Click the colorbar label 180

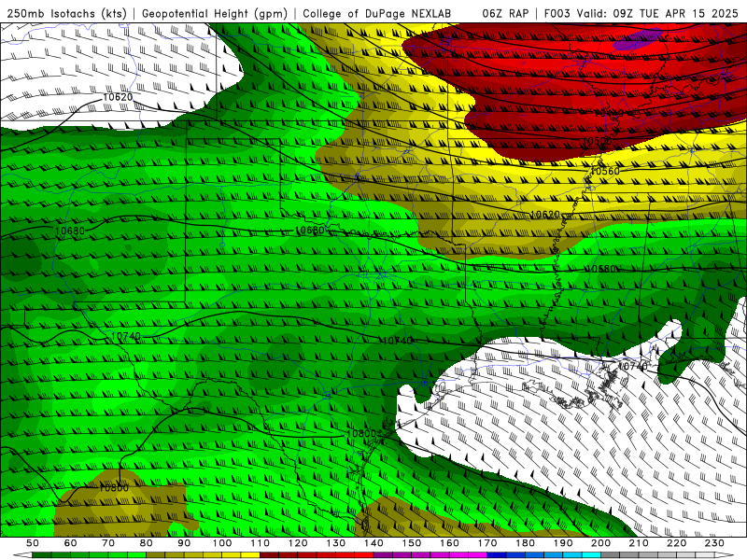[525, 543]
